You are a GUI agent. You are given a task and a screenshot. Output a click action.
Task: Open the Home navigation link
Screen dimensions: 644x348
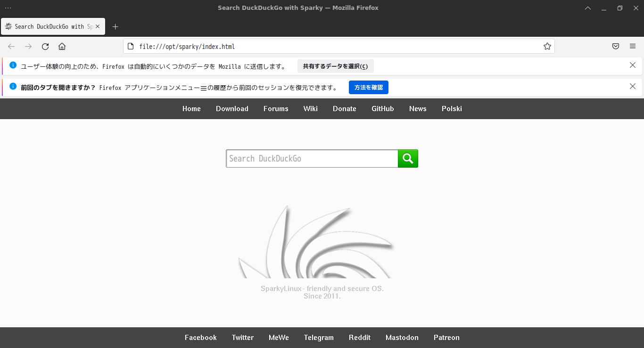click(x=191, y=109)
